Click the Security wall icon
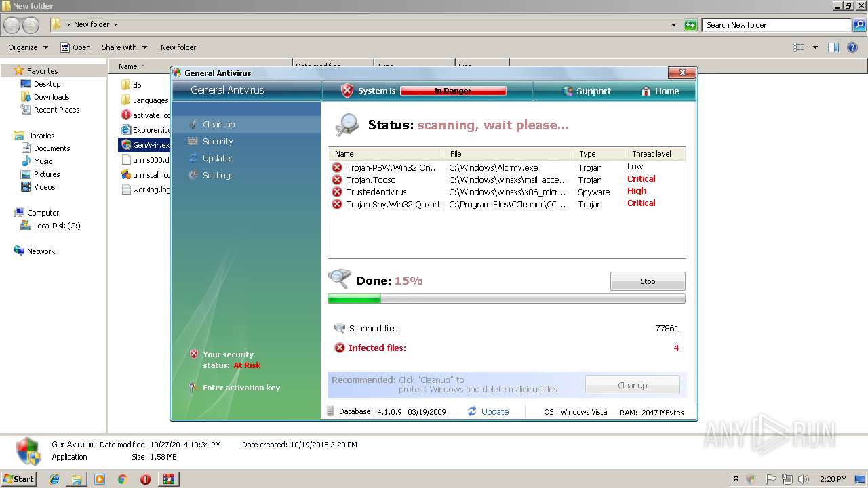Screen dimensions: 868x488 (x=193, y=141)
